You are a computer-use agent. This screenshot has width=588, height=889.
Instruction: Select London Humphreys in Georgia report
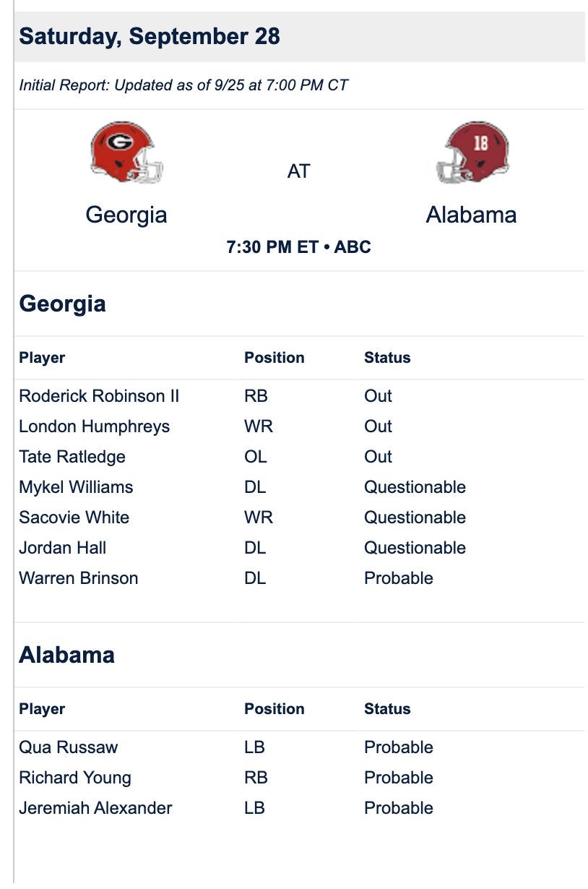tap(94, 426)
